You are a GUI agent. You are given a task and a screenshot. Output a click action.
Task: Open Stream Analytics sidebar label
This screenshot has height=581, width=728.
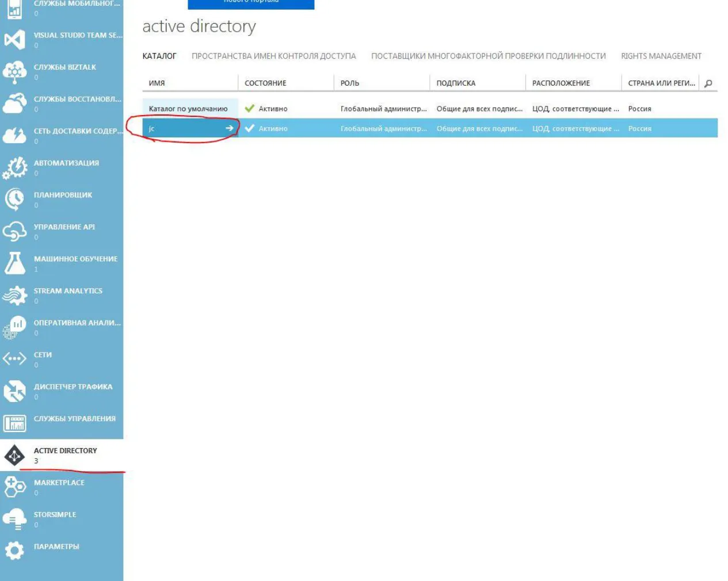pyautogui.click(x=68, y=291)
